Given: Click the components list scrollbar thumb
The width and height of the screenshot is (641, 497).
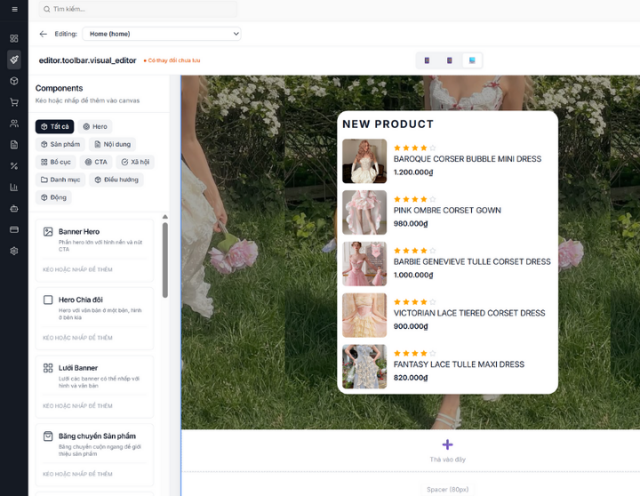Looking at the screenshot, I should point(165,260).
